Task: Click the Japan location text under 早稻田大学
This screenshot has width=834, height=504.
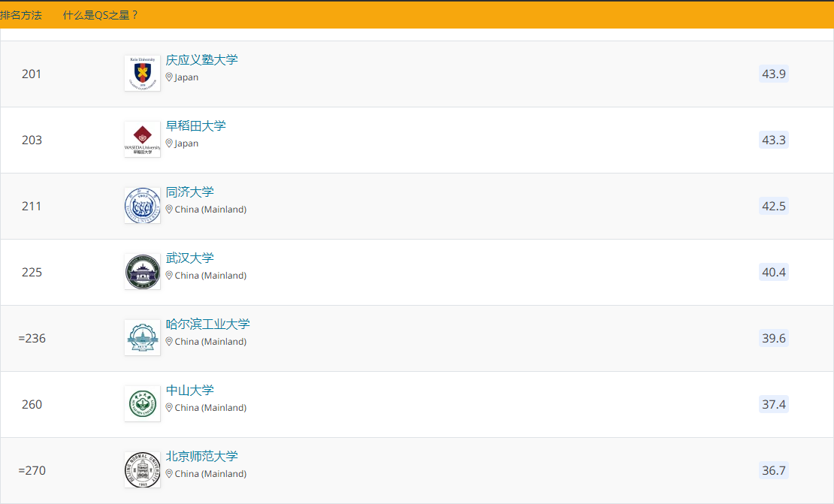Action: (x=186, y=143)
